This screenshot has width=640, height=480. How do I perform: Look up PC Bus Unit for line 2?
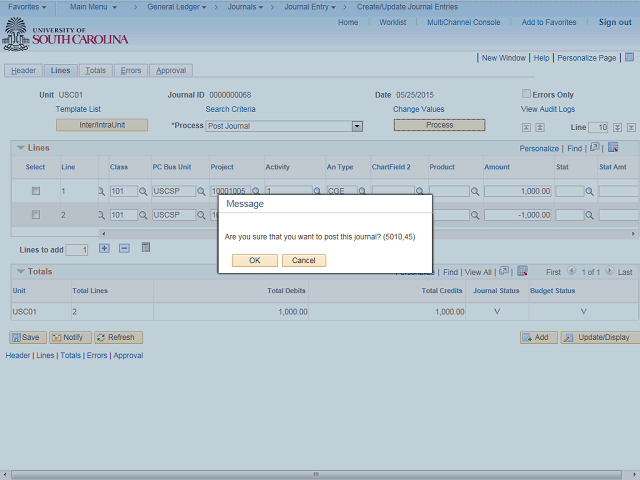pos(201,215)
